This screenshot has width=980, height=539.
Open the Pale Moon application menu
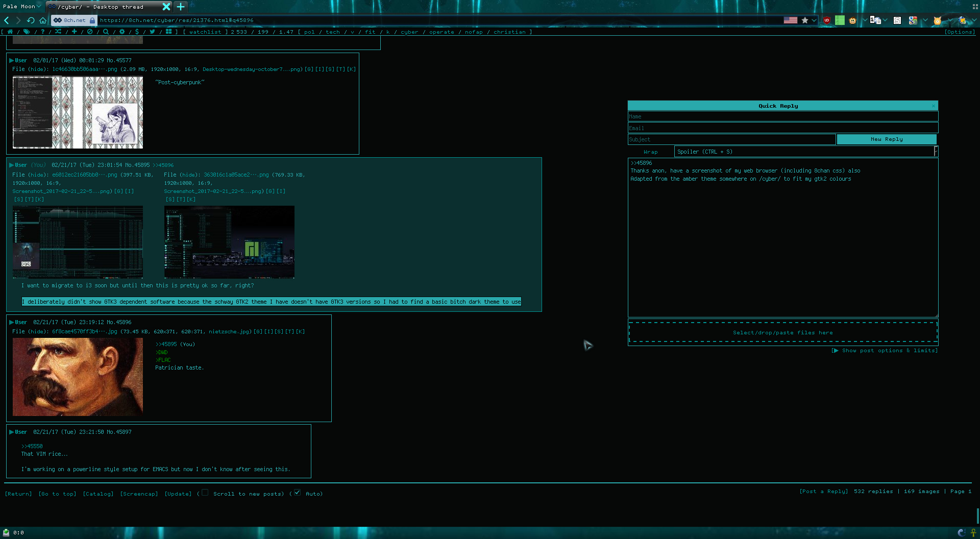coord(22,6)
